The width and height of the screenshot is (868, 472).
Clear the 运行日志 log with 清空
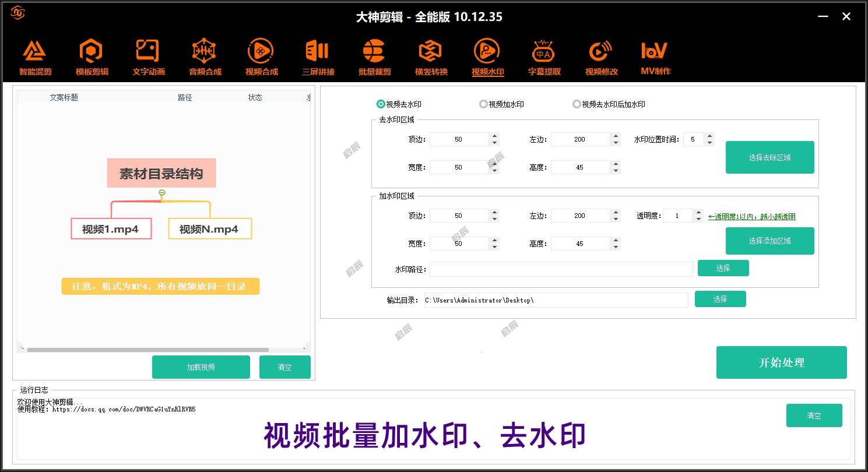(814, 415)
